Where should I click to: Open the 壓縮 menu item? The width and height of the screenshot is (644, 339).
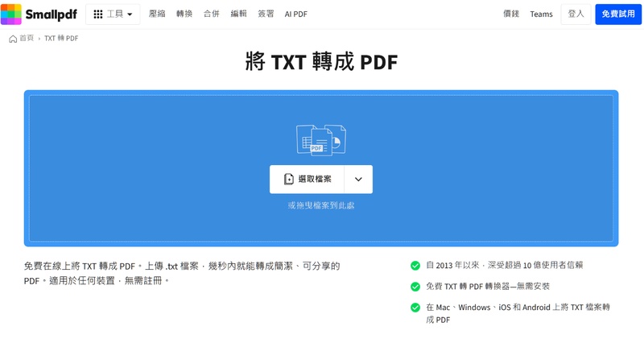(x=157, y=14)
